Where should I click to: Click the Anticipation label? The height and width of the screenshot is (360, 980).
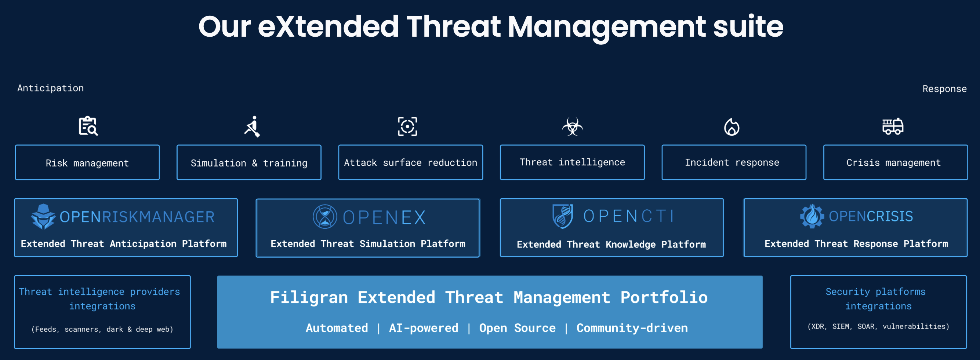tap(50, 88)
